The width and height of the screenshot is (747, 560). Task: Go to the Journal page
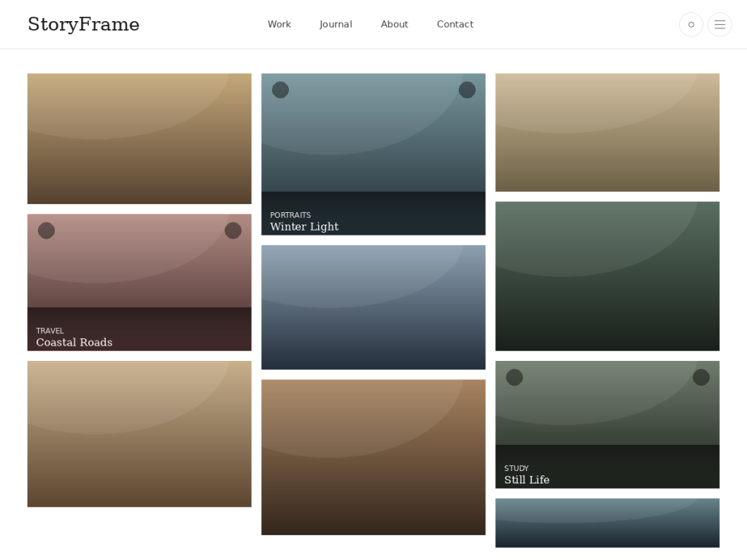point(336,24)
